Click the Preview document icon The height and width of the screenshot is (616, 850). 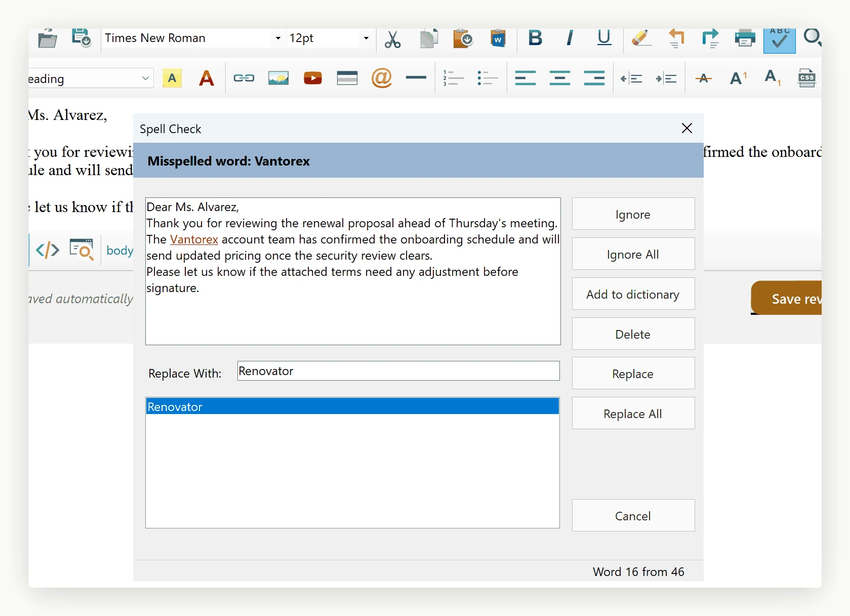click(82, 250)
